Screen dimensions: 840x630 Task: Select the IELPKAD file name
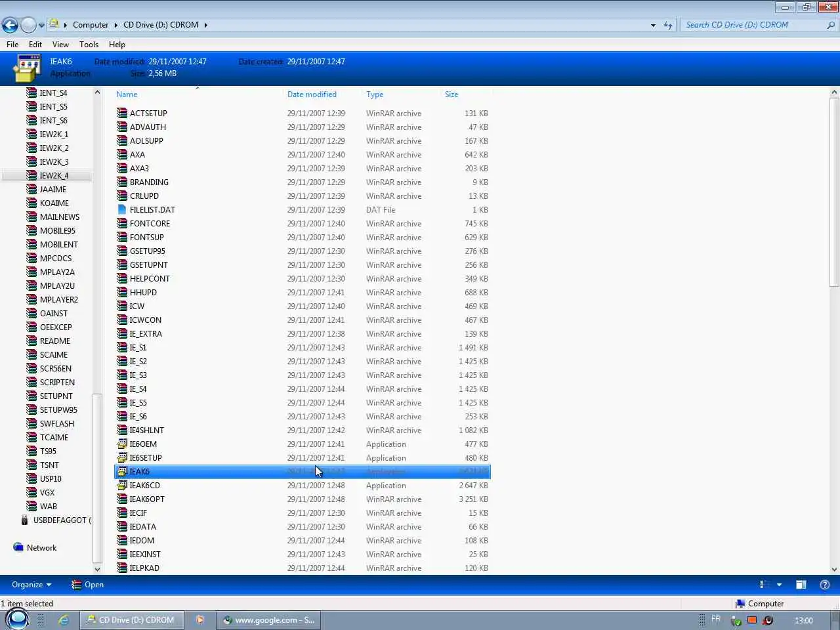144,568
